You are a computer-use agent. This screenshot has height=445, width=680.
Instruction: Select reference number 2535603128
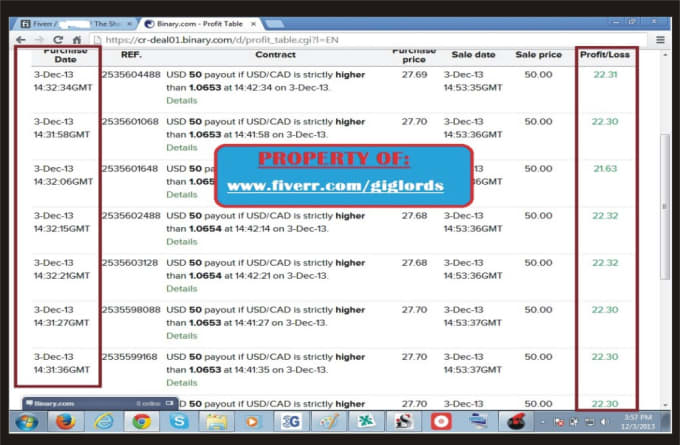130,263
